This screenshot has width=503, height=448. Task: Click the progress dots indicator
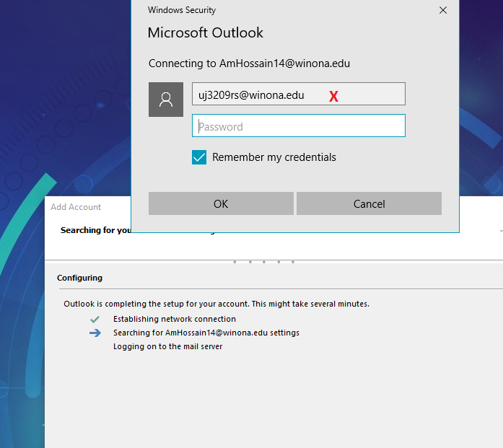pos(264,262)
